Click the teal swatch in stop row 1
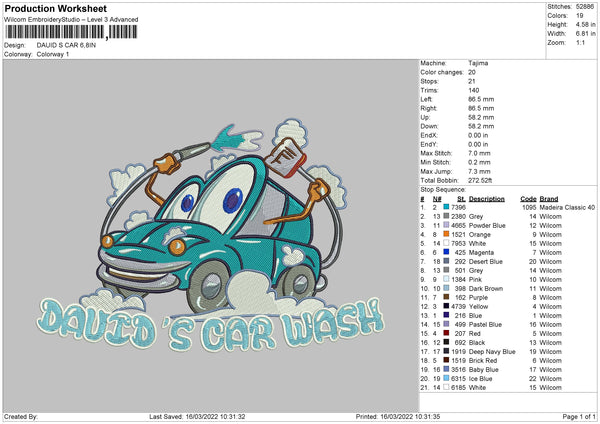 pos(446,207)
